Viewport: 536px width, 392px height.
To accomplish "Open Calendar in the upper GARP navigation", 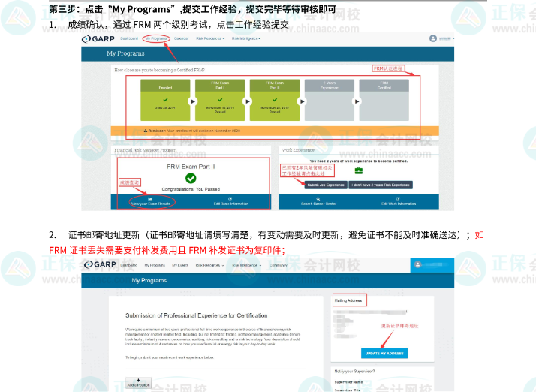I will (x=181, y=38).
